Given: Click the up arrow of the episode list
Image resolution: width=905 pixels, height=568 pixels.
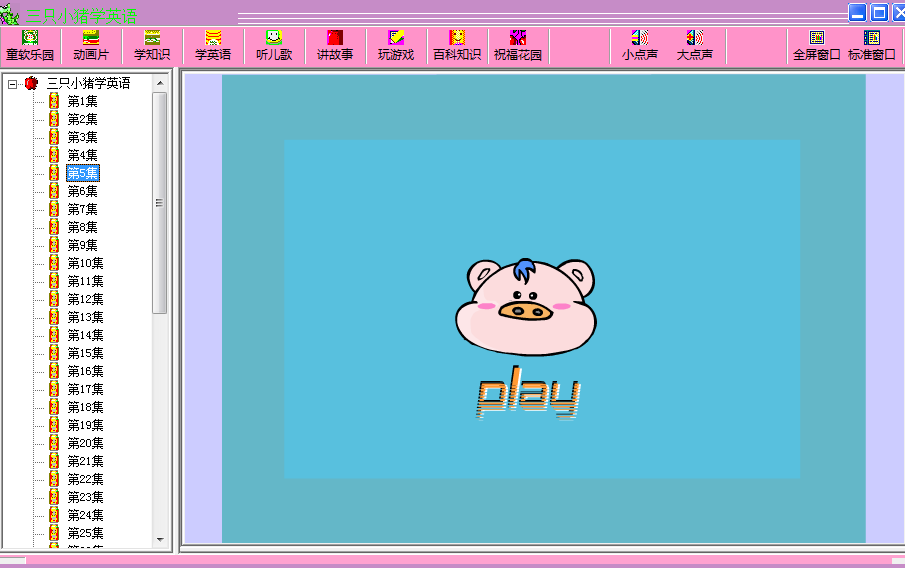Looking at the screenshot, I should tap(160, 83).
